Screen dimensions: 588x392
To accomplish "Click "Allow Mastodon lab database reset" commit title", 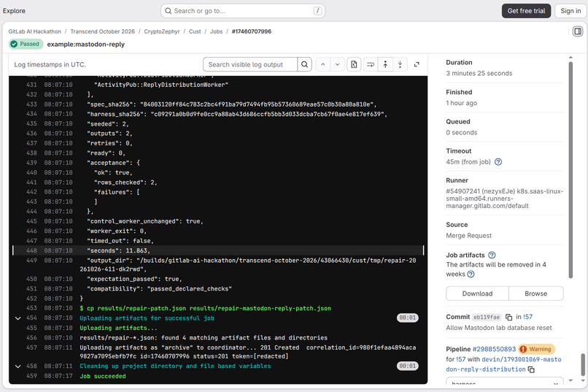I will [499, 328].
